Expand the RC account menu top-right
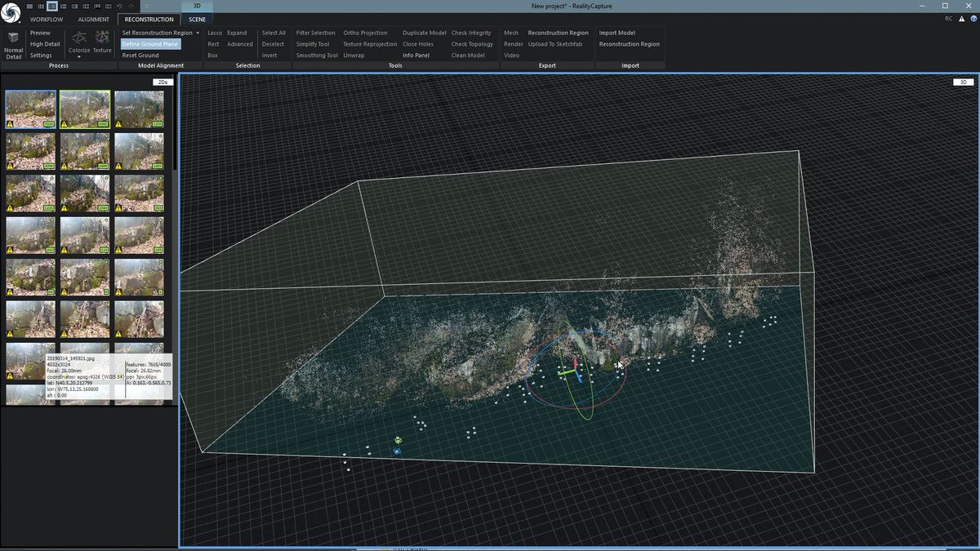Image resolution: width=980 pixels, height=551 pixels. [x=947, y=18]
